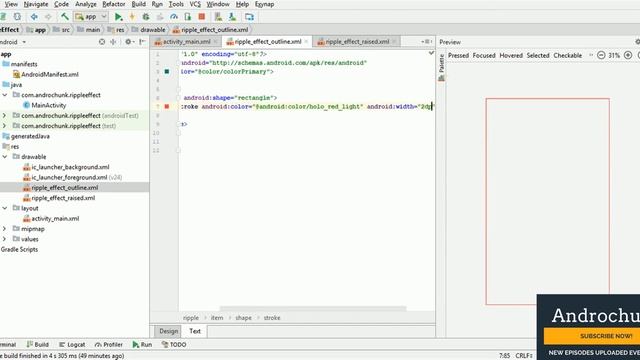
Task: Open the Navigate menu
Action: 36,4
